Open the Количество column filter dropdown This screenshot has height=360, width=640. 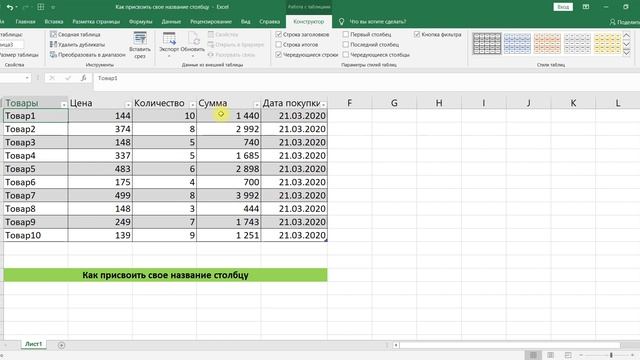click(x=192, y=105)
